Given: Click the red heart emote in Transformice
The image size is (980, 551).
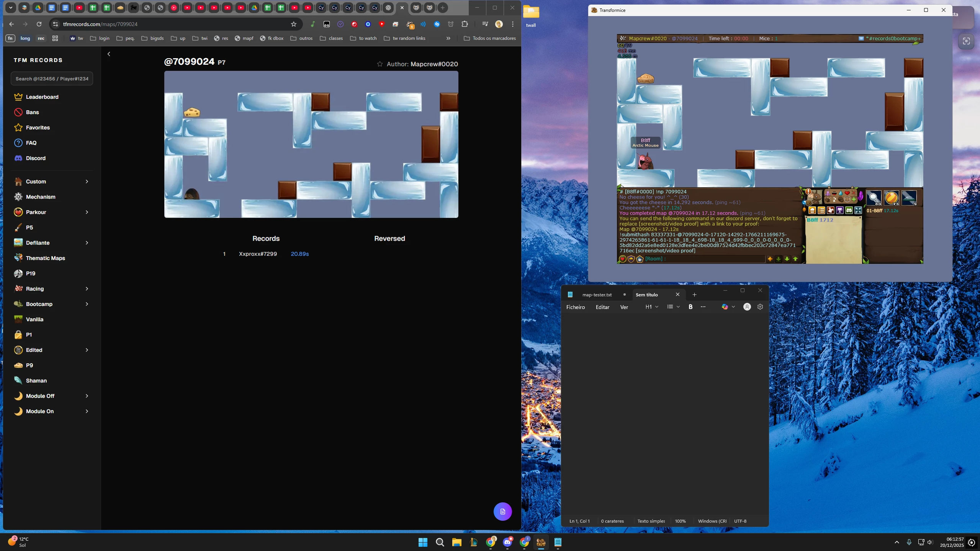Looking at the screenshot, I should pos(847,193).
